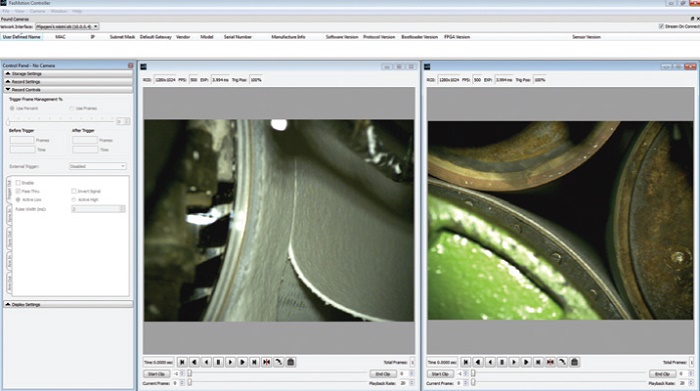The height and width of the screenshot is (391, 700).
Task: Check the Invert Signal option
Action: coord(74,191)
